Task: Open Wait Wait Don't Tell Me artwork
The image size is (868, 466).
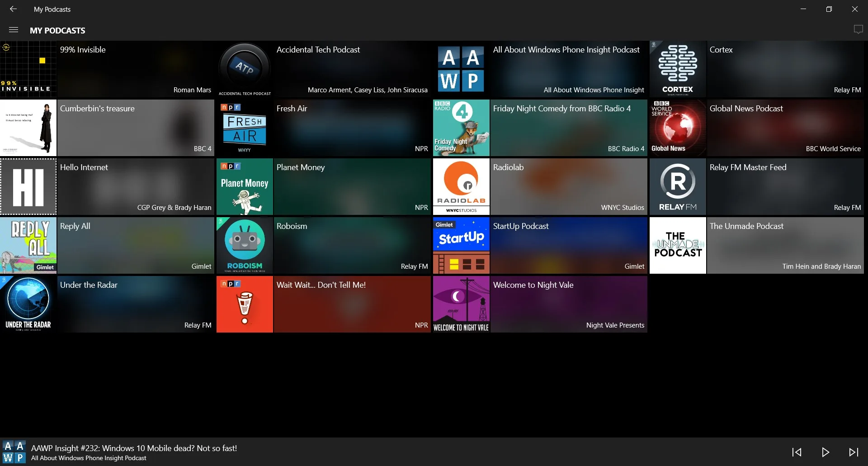Action: point(245,304)
